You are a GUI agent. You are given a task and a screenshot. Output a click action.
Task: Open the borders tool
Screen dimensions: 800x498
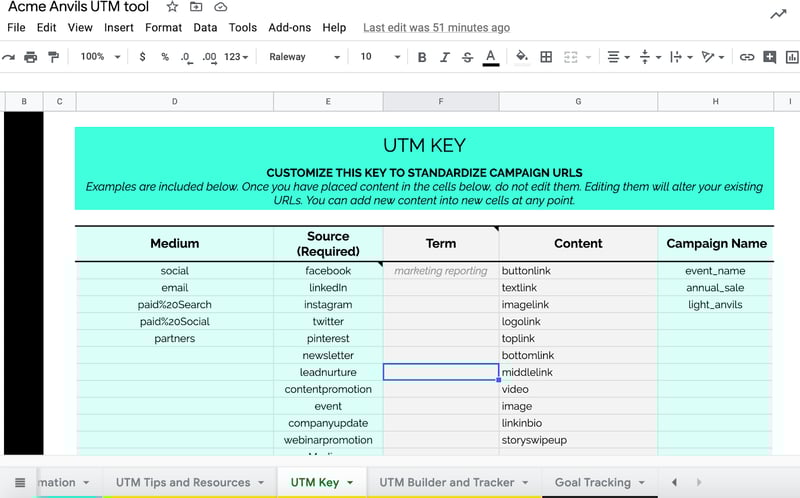[546, 57]
